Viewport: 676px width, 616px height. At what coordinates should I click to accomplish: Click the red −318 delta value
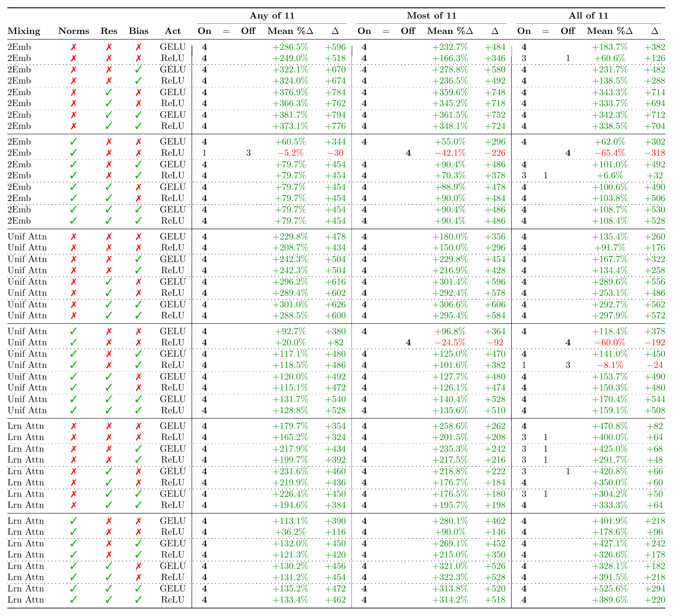click(655, 153)
